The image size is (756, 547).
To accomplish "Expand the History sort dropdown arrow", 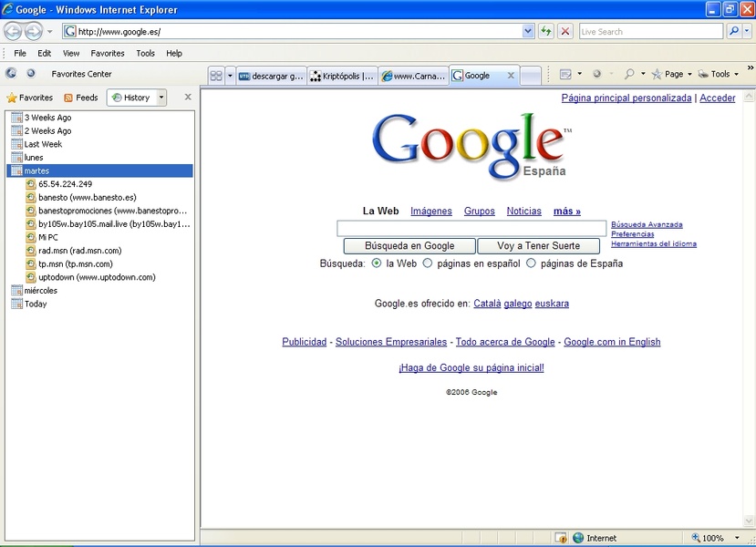I will [161, 98].
